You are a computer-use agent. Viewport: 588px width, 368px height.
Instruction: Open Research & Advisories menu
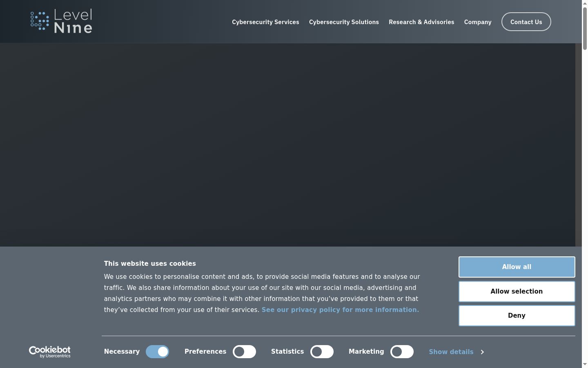pos(421,22)
